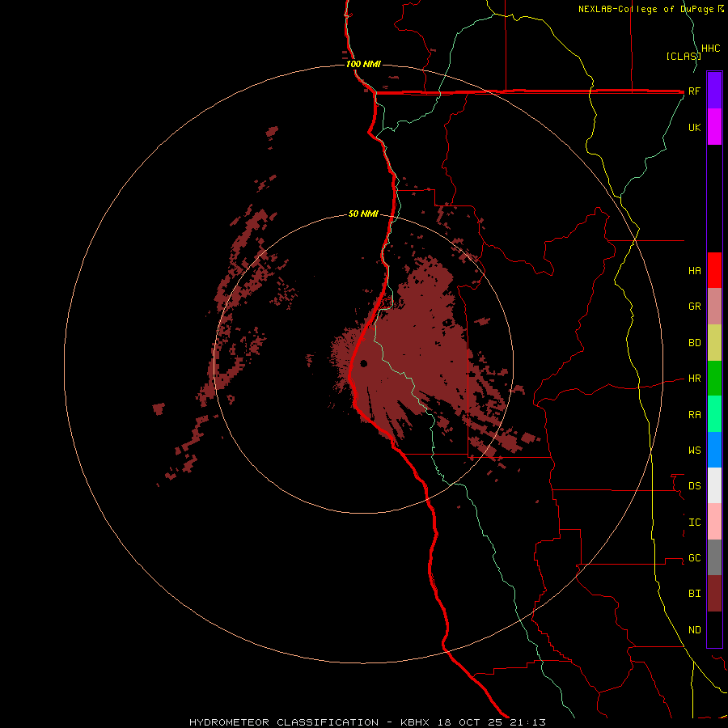
Task: Click the GC gray legend swatch
Action: (714, 557)
